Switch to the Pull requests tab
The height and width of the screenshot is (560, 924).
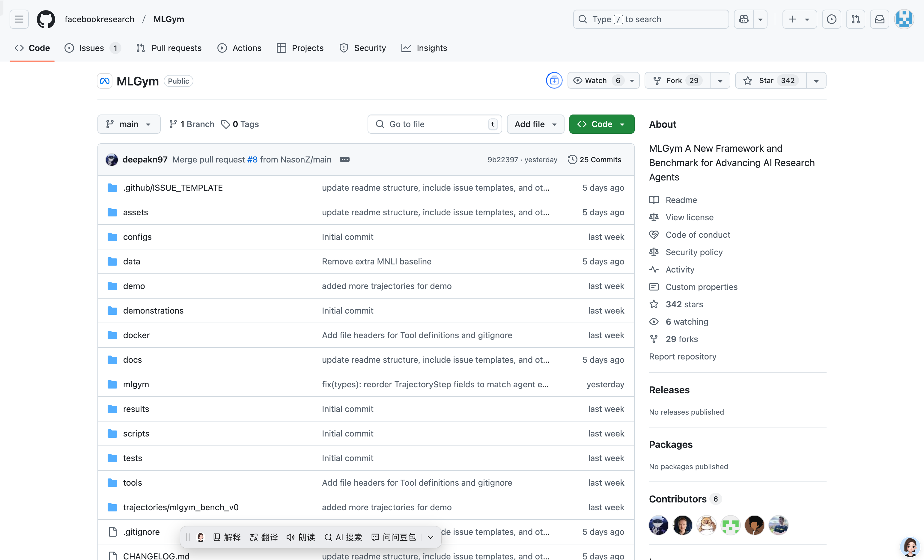169,48
